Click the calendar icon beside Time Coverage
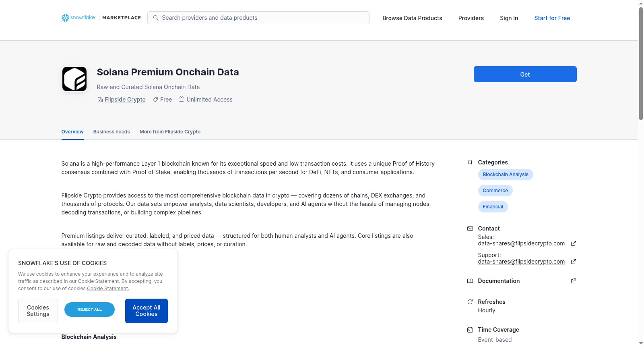The height and width of the screenshot is (347, 644). pyautogui.click(x=470, y=330)
